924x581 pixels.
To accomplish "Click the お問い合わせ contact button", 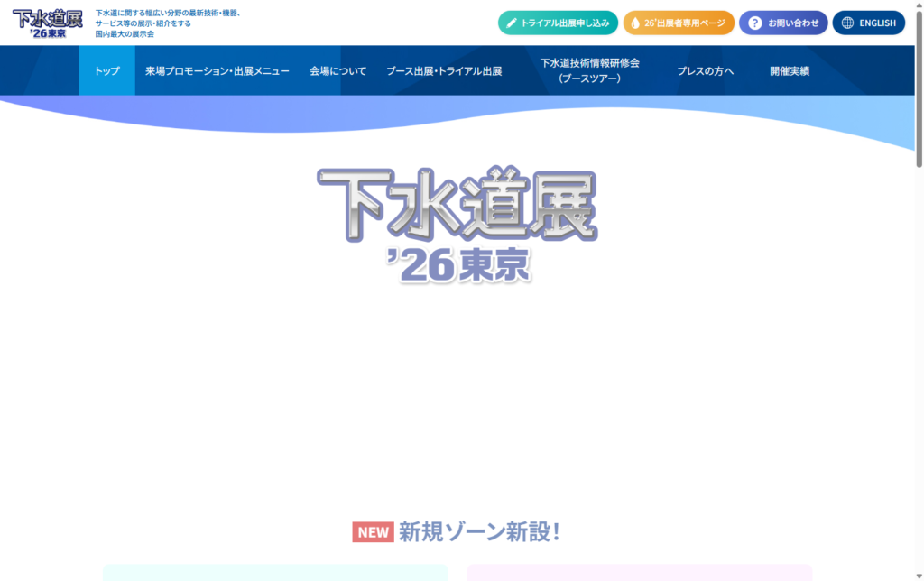I will pos(781,23).
